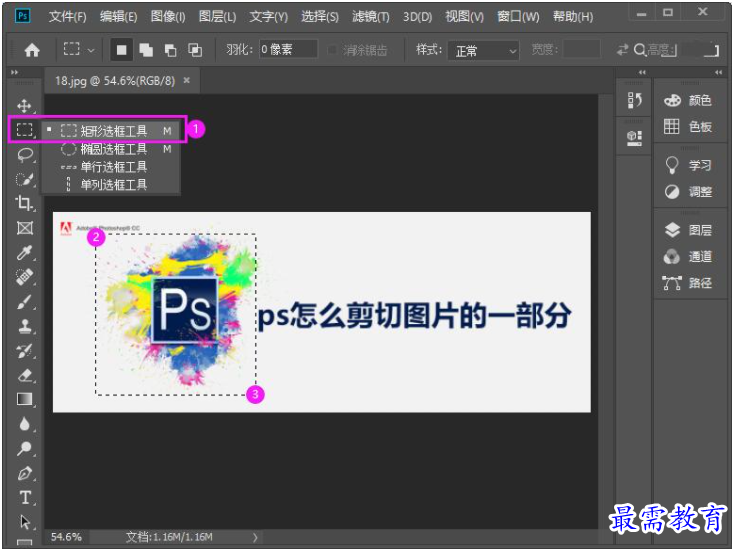Select the Quick Selection tool
This screenshot has width=733, height=550.
click(24, 179)
